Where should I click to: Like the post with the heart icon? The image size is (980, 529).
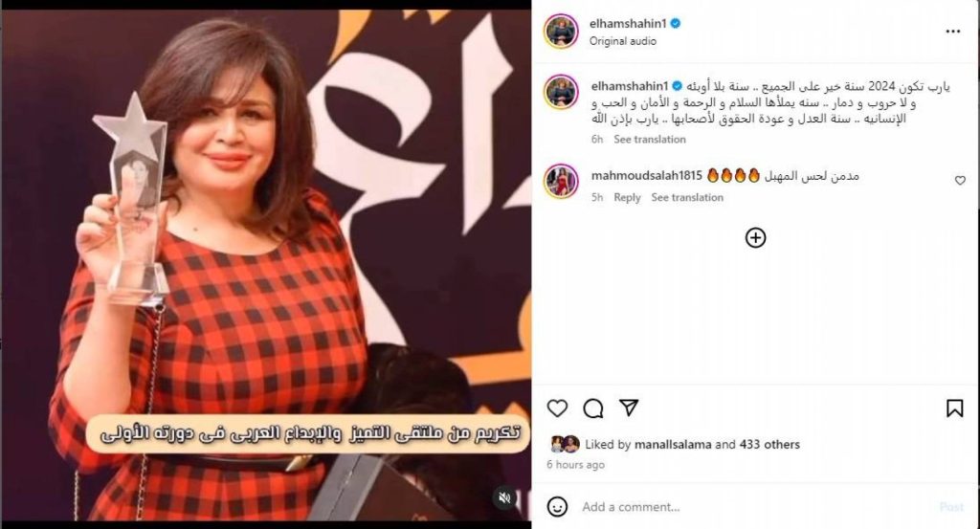coord(557,408)
